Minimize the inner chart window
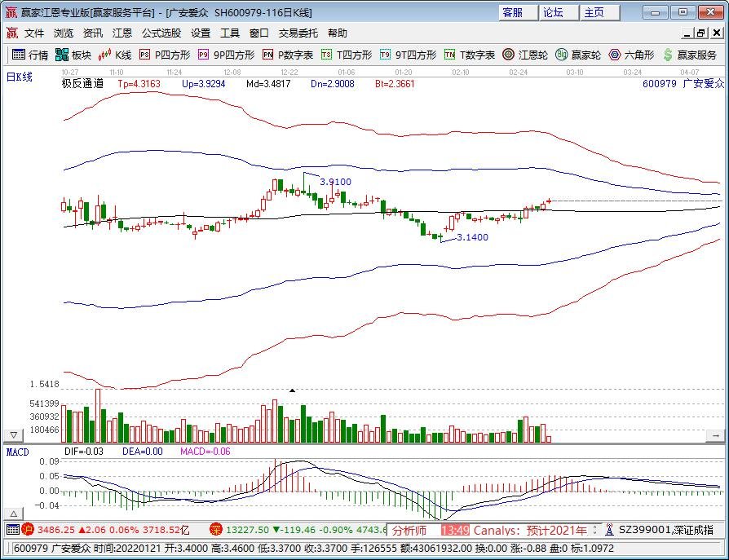 (x=687, y=33)
